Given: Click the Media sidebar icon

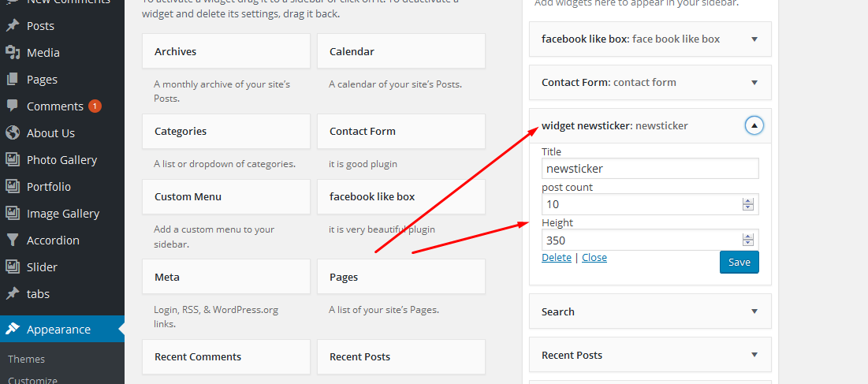Looking at the screenshot, I should click(12, 53).
